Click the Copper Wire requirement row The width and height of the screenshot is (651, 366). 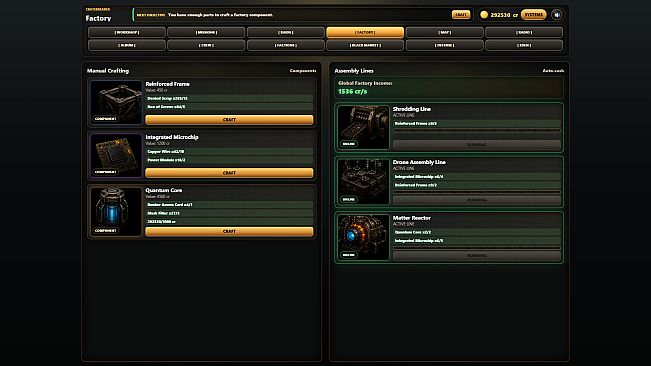(x=229, y=151)
